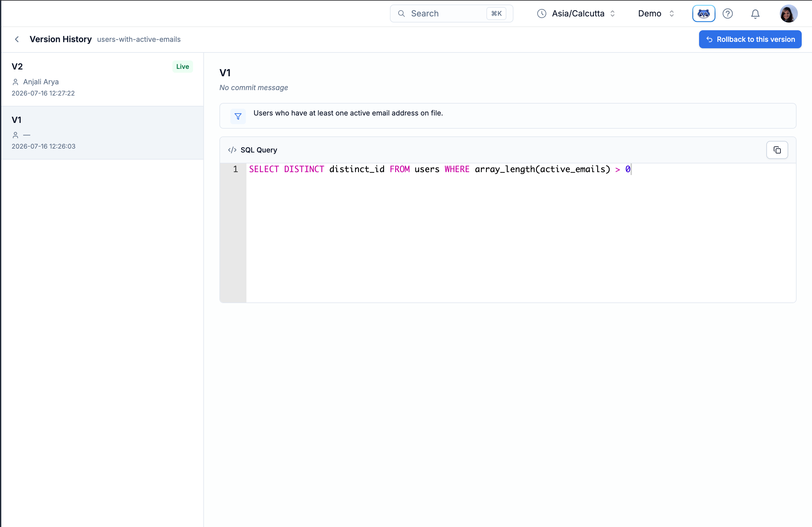The width and height of the screenshot is (812, 527).
Task: Click the back arrow beside Version History
Action: pyautogui.click(x=17, y=39)
